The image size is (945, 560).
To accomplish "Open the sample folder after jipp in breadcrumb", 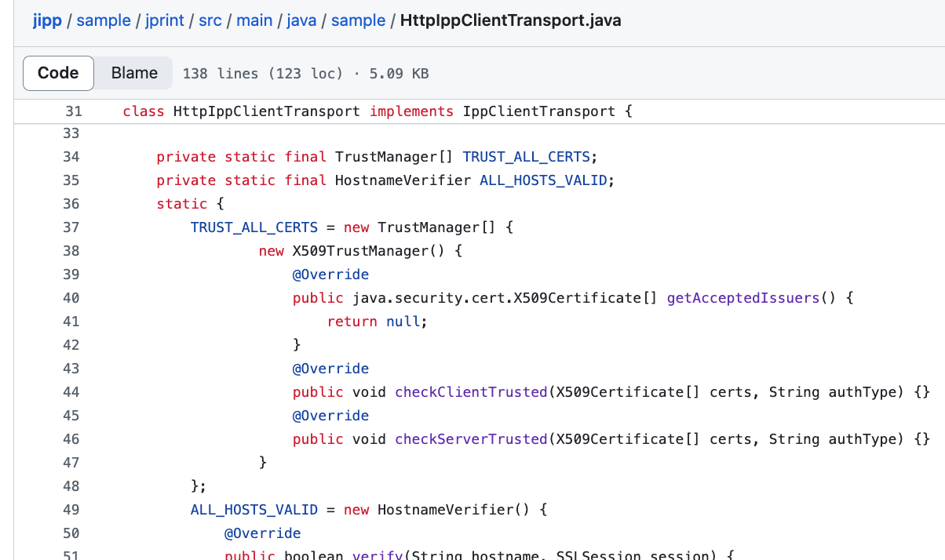I will pos(104,20).
